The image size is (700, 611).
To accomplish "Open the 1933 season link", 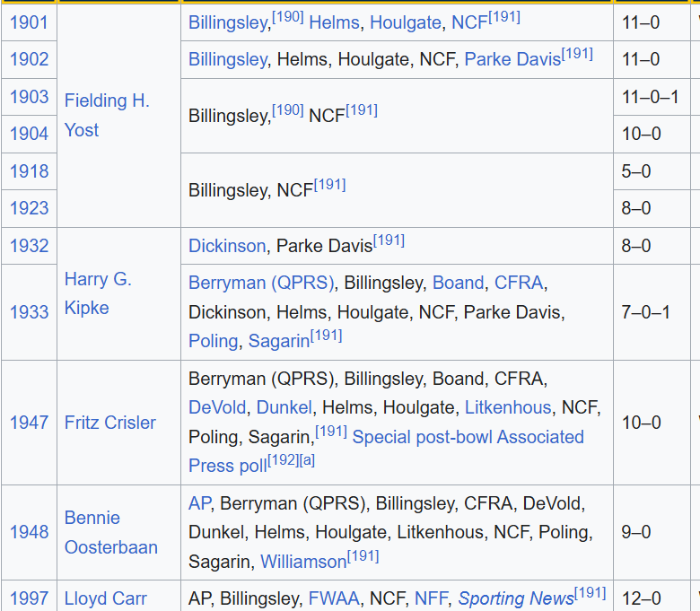I will coord(29,312).
